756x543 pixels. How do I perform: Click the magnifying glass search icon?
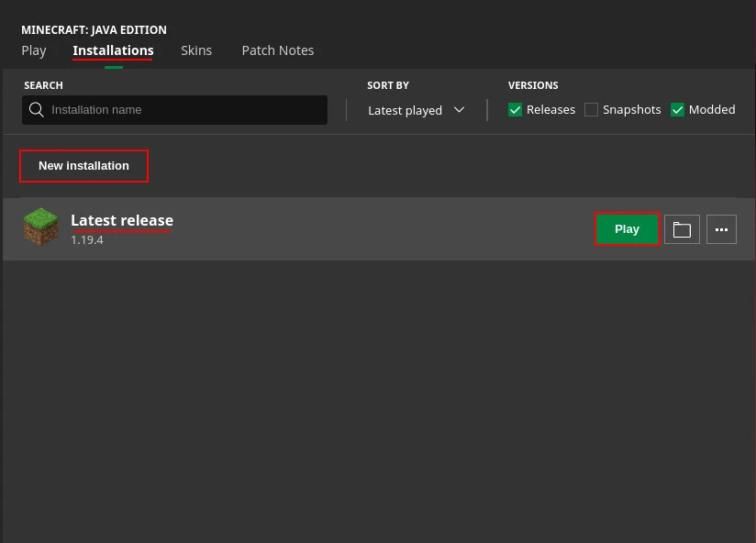pos(37,110)
